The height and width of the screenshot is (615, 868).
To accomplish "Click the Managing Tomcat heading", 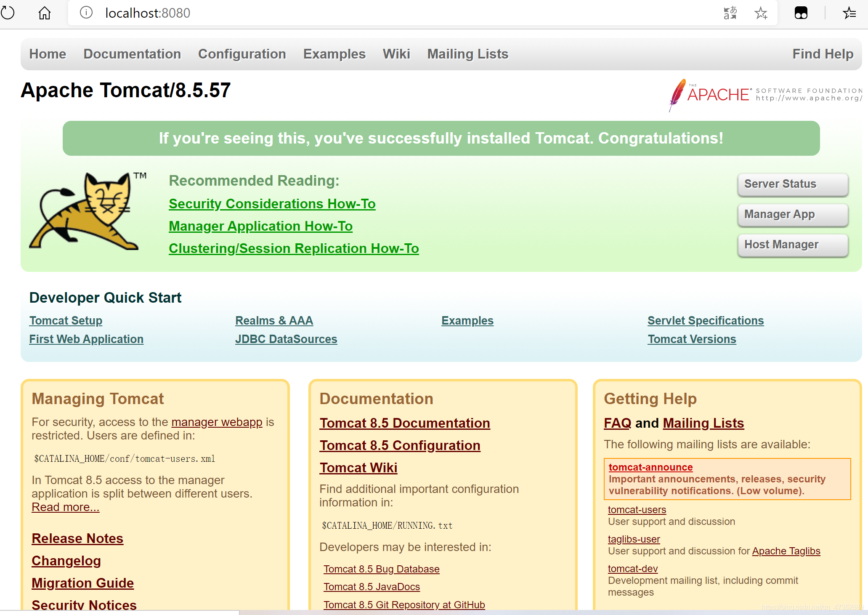I will (98, 399).
